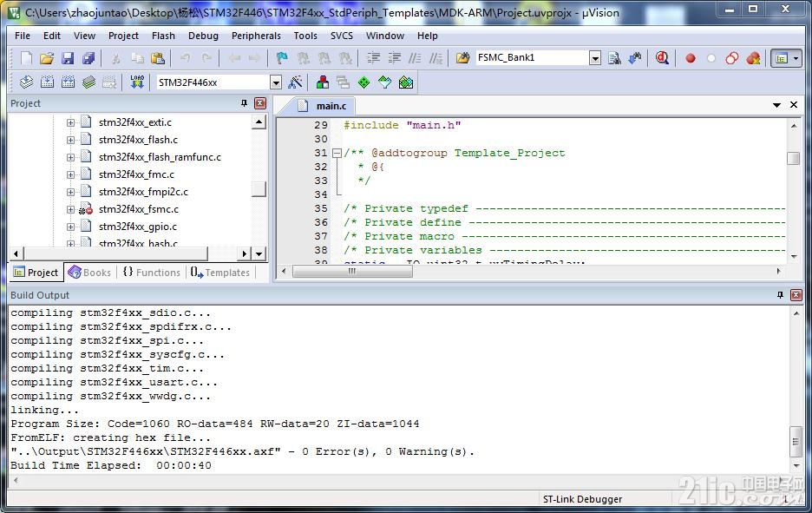Toggle auto-hide pin on the Build Output panel
Image resolution: width=812 pixels, height=513 pixels.
[x=781, y=295]
